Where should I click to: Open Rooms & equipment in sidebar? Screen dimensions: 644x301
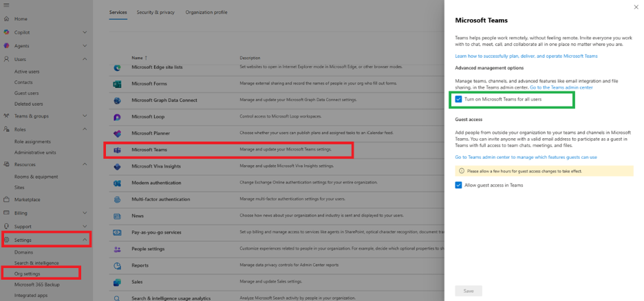(x=36, y=177)
